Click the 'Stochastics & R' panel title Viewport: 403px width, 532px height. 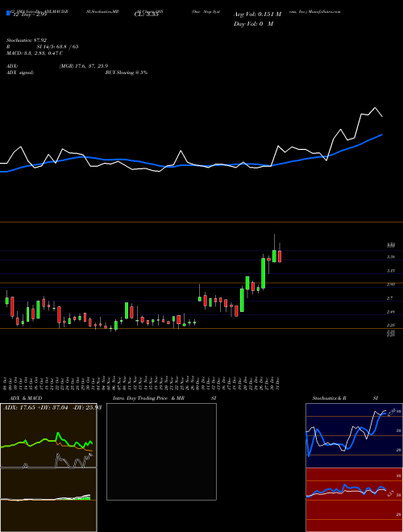329,398
